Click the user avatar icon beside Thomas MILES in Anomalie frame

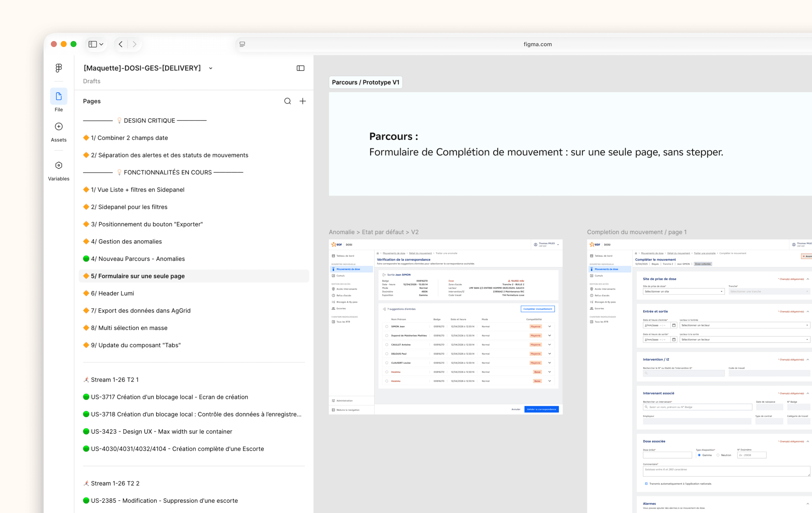coord(535,245)
